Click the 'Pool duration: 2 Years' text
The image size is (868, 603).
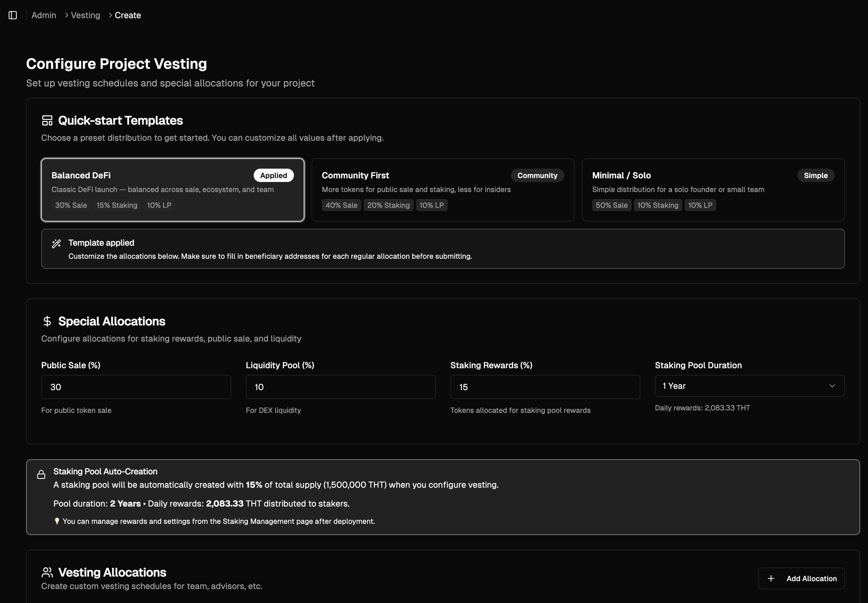[97, 504]
